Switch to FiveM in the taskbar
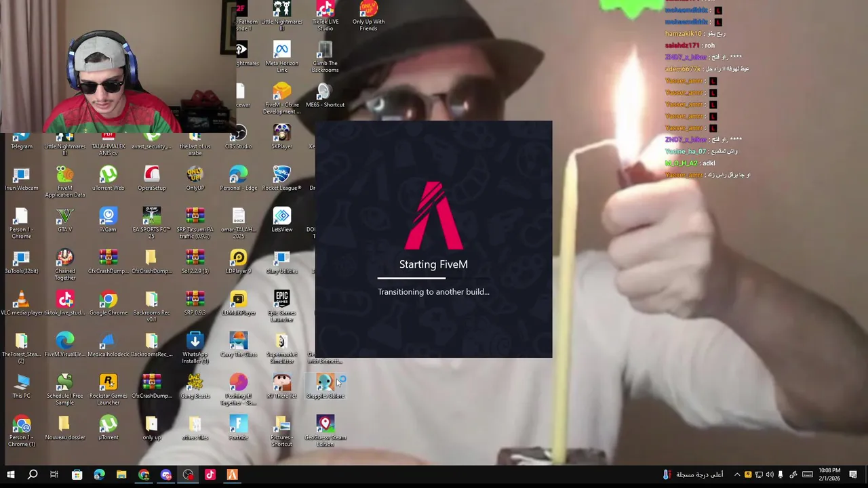868x488 pixels. [232, 475]
